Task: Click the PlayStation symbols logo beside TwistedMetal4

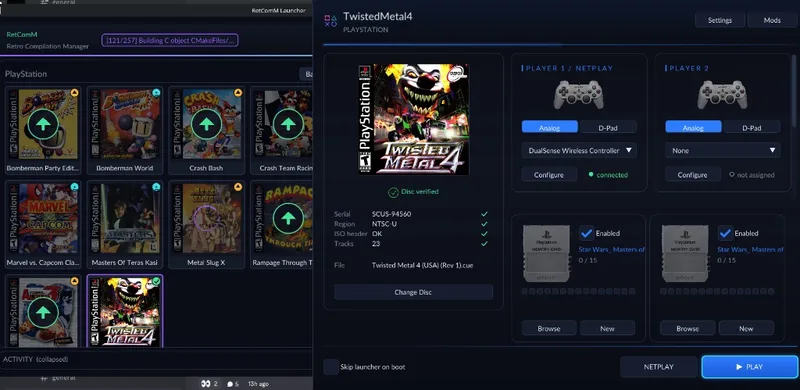Action: (x=331, y=21)
